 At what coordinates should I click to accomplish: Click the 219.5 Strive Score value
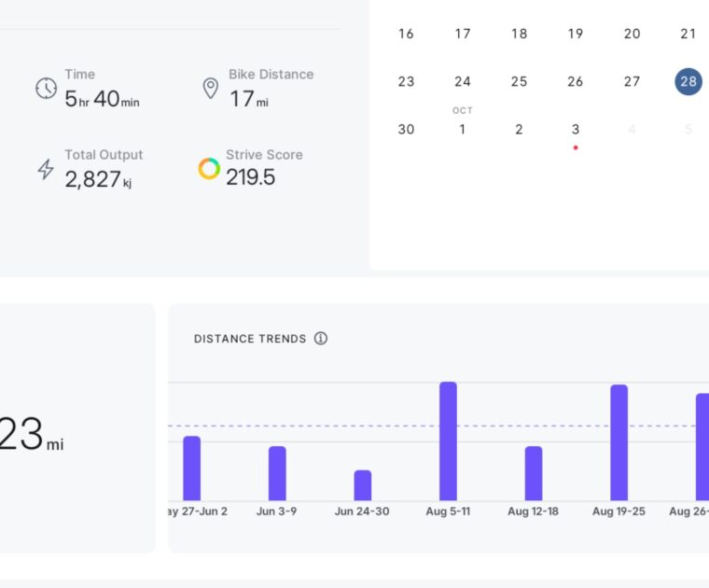(250, 177)
